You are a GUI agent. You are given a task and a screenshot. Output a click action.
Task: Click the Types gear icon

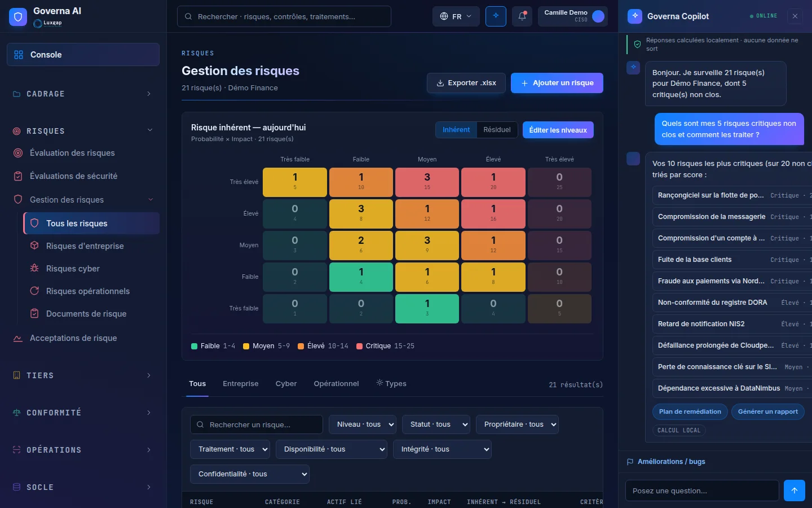click(379, 383)
